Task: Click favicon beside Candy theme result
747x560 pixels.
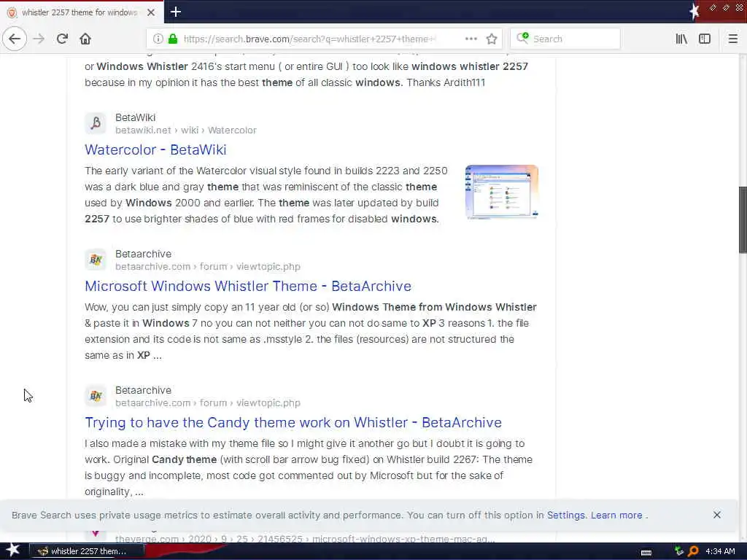Action: coord(96,396)
